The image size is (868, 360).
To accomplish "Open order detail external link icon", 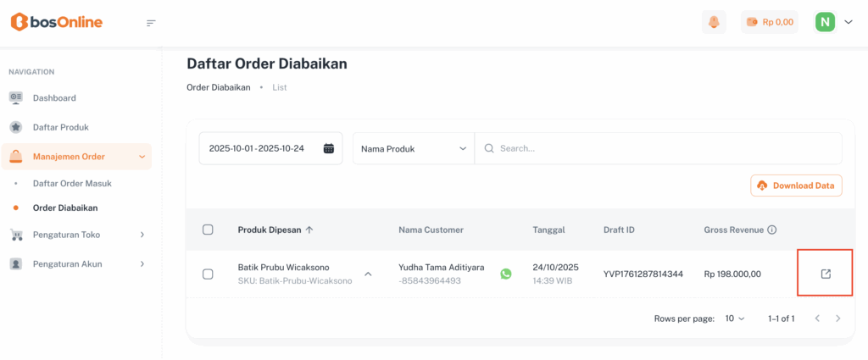I will [x=825, y=274].
